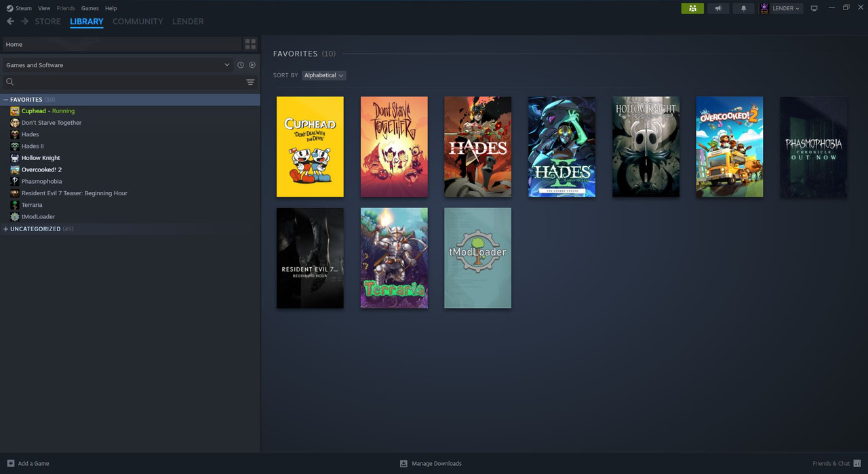The image size is (868, 474).
Task: Click the LENDER profile avatar
Action: [x=764, y=8]
